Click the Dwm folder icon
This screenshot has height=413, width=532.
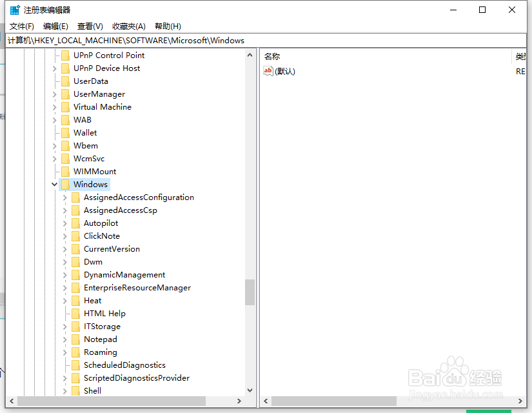[x=76, y=262]
